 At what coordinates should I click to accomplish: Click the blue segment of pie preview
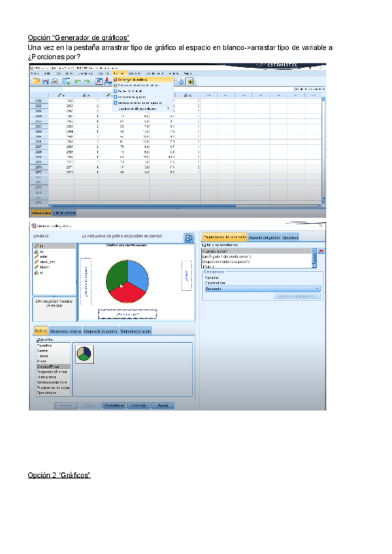point(138,274)
